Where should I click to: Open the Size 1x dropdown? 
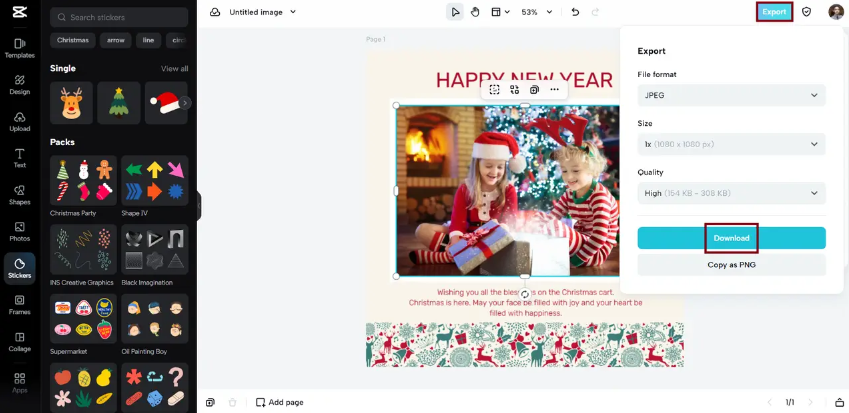pos(732,144)
